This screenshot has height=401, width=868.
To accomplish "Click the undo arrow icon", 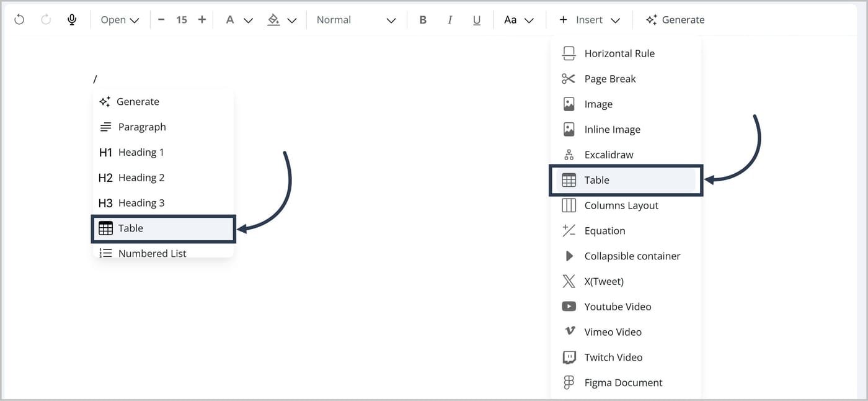I will click(19, 20).
